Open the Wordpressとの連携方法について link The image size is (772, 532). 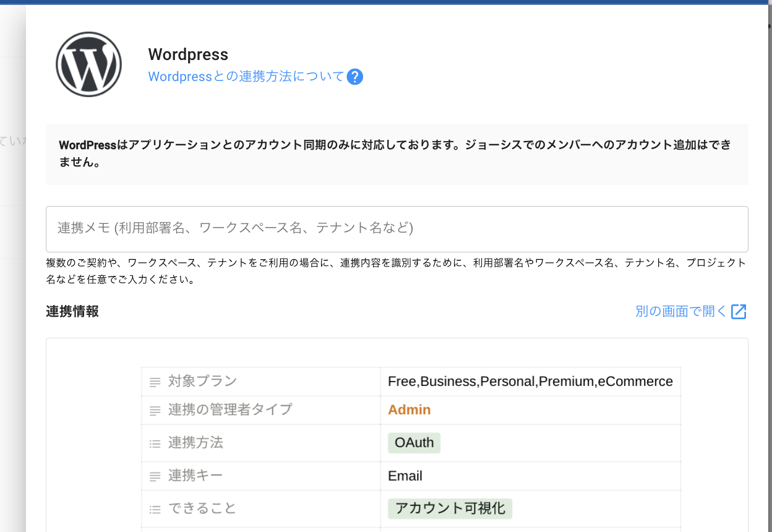tap(246, 77)
